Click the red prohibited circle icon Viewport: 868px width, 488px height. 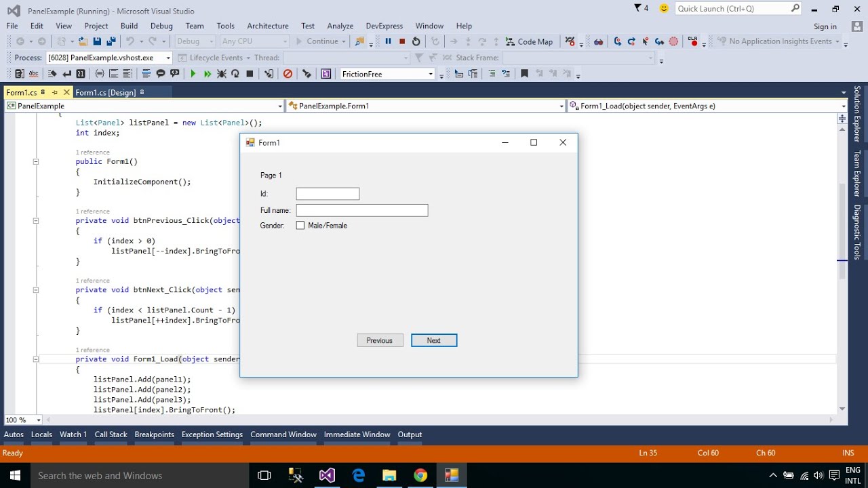pyautogui.click(x=288, y=74)
